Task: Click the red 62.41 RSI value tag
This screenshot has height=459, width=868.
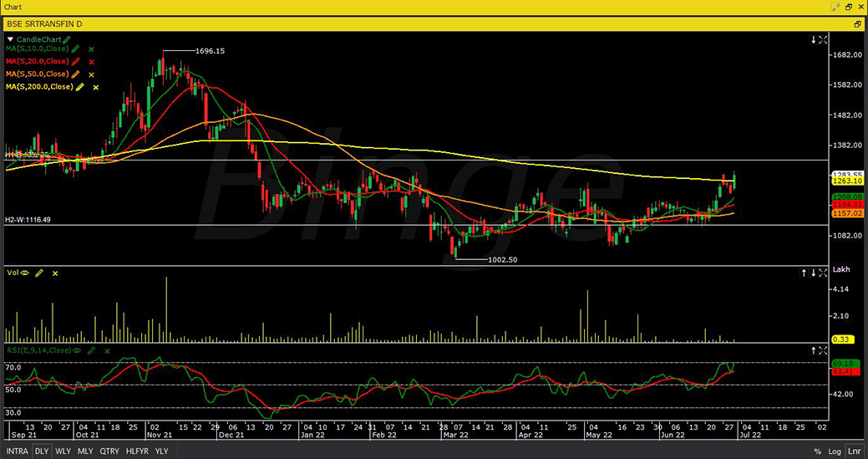Action: tap(847, 371)
